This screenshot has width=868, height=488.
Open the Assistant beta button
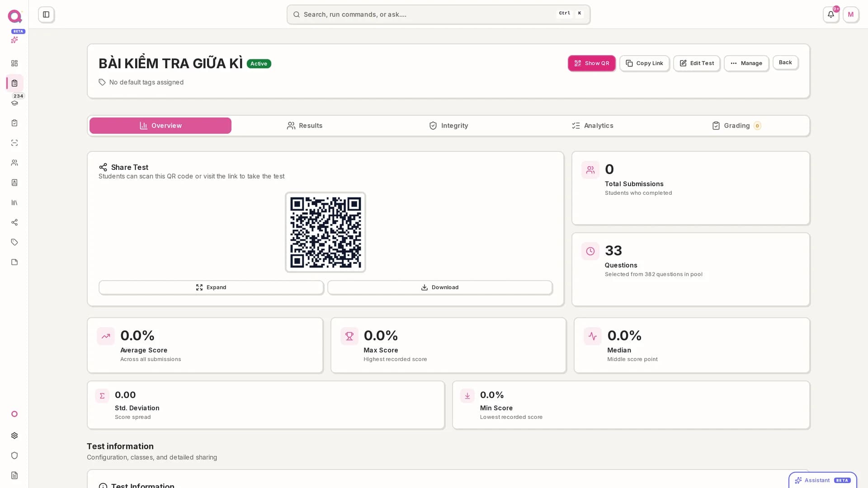[823, 480]
